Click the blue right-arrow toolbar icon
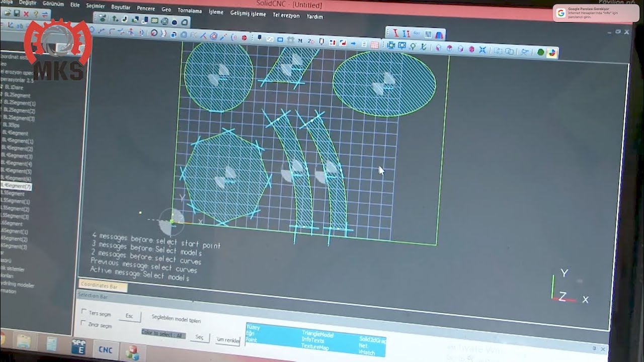Screen dimensions: 644x362 click(353, 44)
